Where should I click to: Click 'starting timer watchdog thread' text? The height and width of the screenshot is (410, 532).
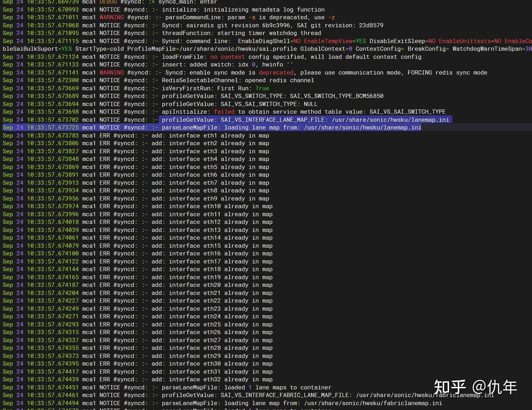[x=269, y=33]
